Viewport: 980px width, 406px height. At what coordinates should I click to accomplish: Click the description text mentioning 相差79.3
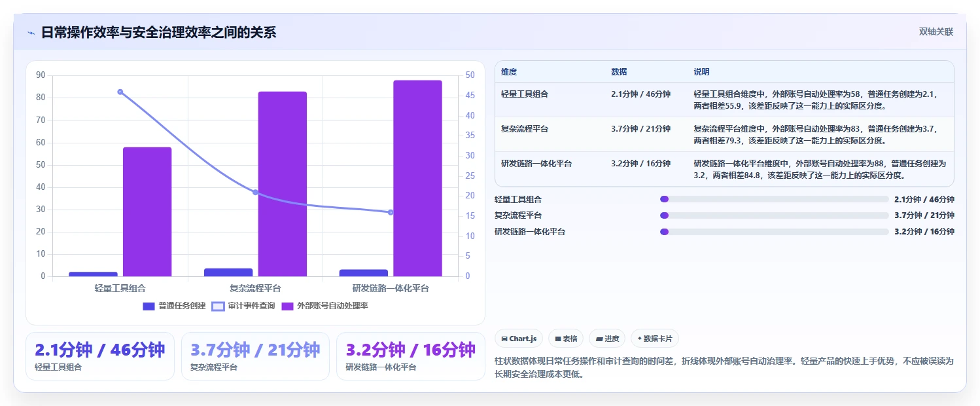click(x=815, y=134)
